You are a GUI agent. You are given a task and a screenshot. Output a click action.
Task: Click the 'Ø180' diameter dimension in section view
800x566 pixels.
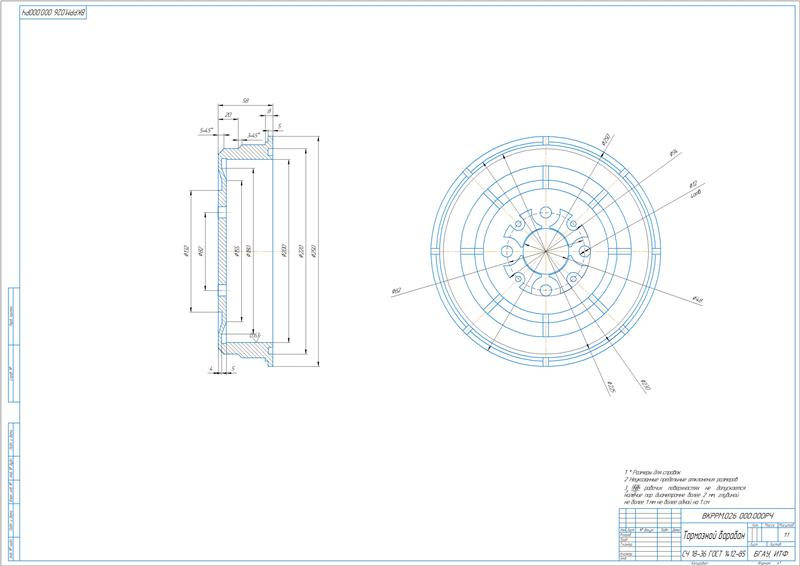[x=248, y=251]
